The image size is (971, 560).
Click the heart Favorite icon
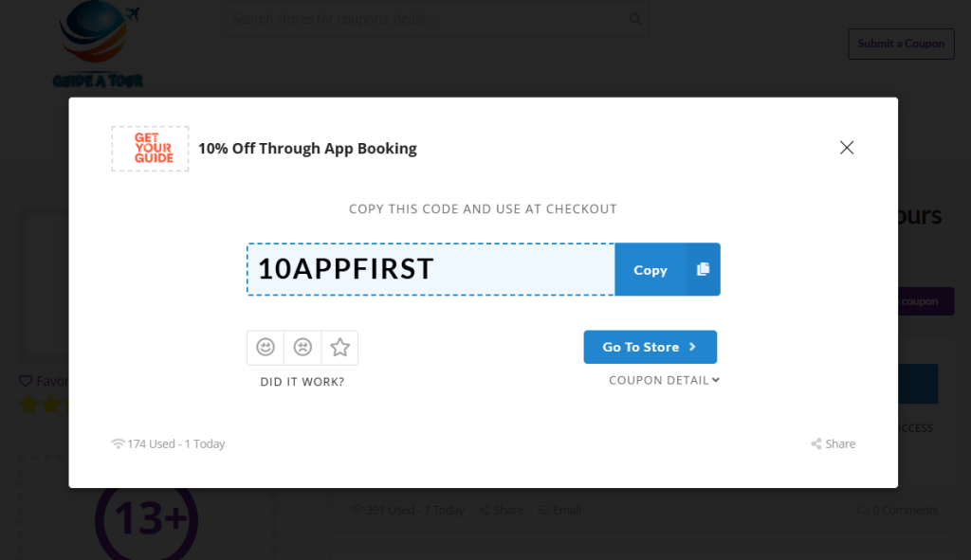click(26, 381)
